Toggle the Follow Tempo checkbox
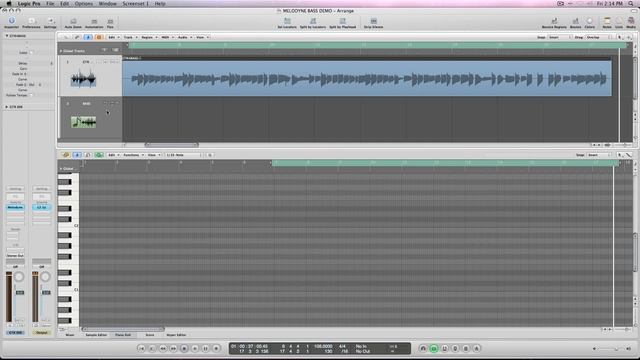The height and width of the screenshot is (360, 640). tap(31, 95)
